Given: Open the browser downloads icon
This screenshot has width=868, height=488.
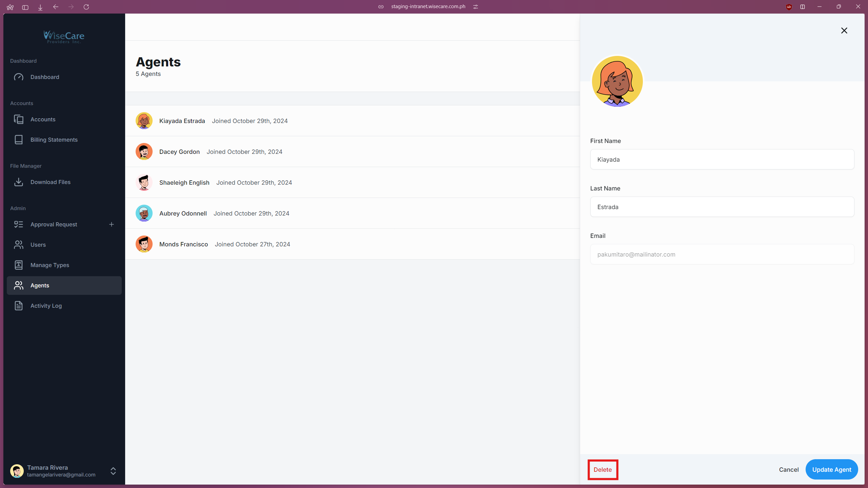Looking at the screenshot, I should click(40, 7).
